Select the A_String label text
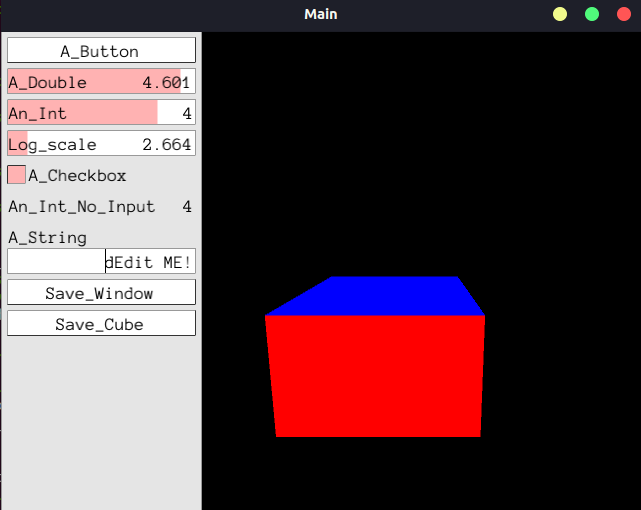The image size is (641, 510). [48, 238]
